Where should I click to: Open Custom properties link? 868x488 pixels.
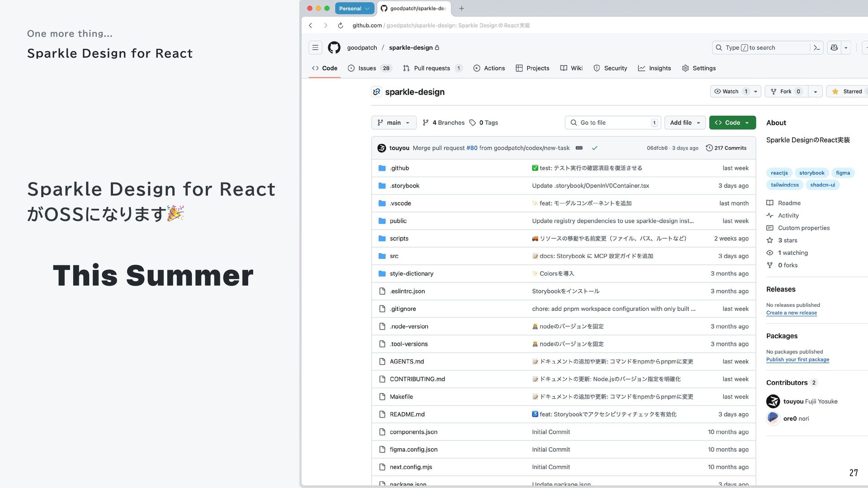point(798,228)
